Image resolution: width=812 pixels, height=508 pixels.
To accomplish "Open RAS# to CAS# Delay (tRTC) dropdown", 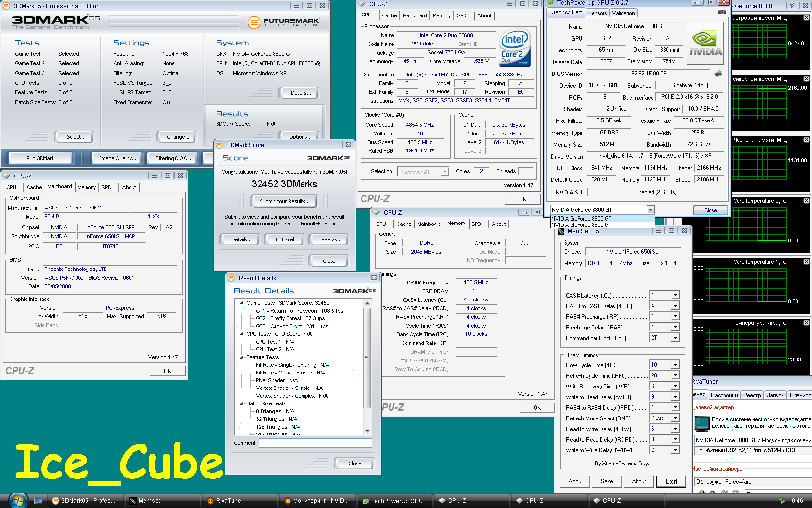I will click(x=675, y=306).
